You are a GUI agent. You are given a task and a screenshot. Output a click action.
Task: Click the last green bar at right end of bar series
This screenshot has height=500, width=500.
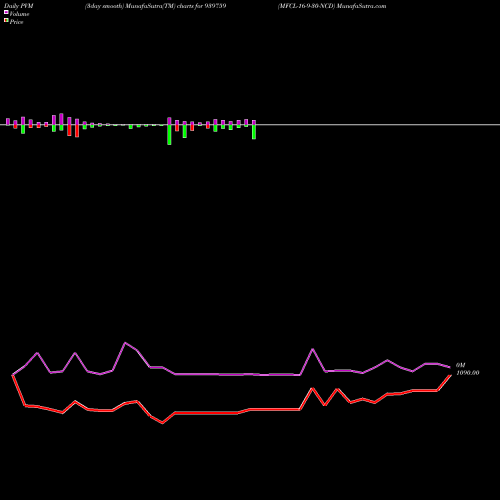click(254, 132)
